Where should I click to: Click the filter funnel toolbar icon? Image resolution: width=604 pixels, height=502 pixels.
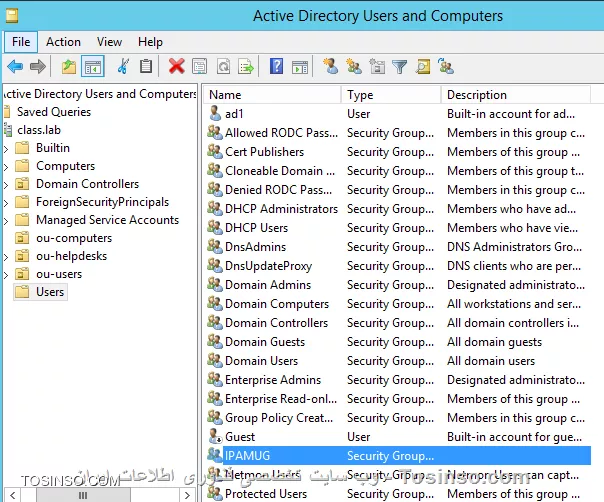tap(399, 67)
